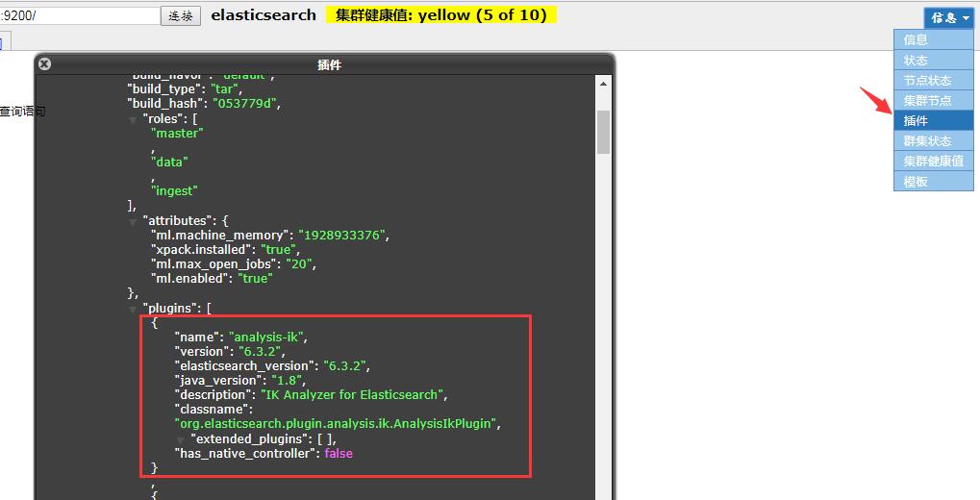Click the "analysis-ik" name value

(x=266, y=337)
